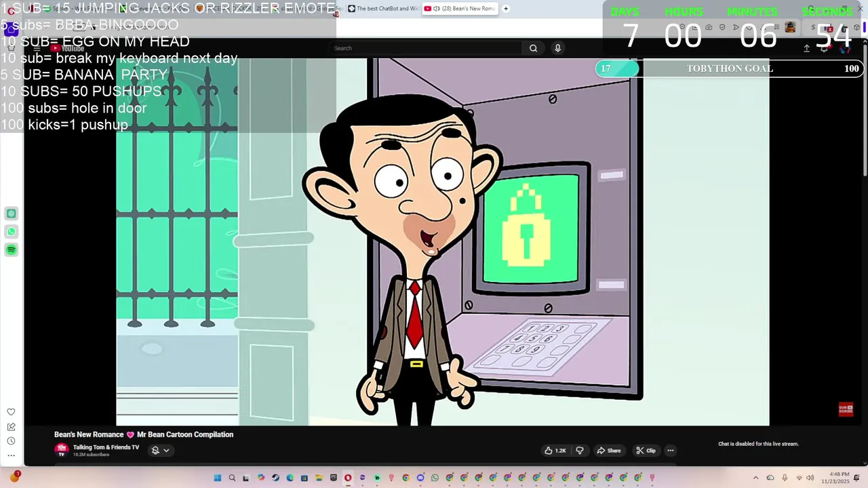Screen dimensions: 868x488
Task: Dislike the Mr Bean video
Action: click(580, 451)
